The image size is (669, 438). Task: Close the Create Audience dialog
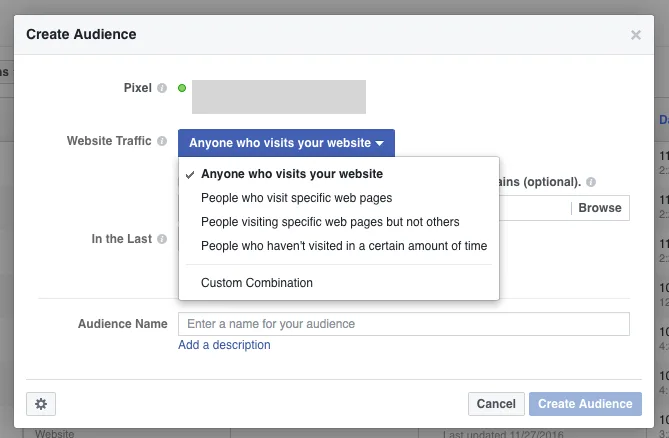tap(635, 35)
